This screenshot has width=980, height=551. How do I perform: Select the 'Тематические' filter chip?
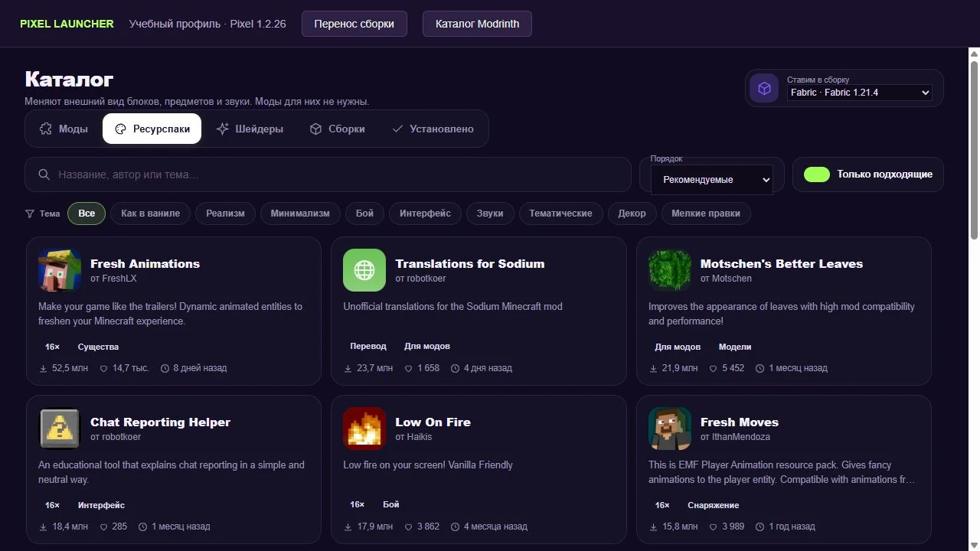point(560,214)
